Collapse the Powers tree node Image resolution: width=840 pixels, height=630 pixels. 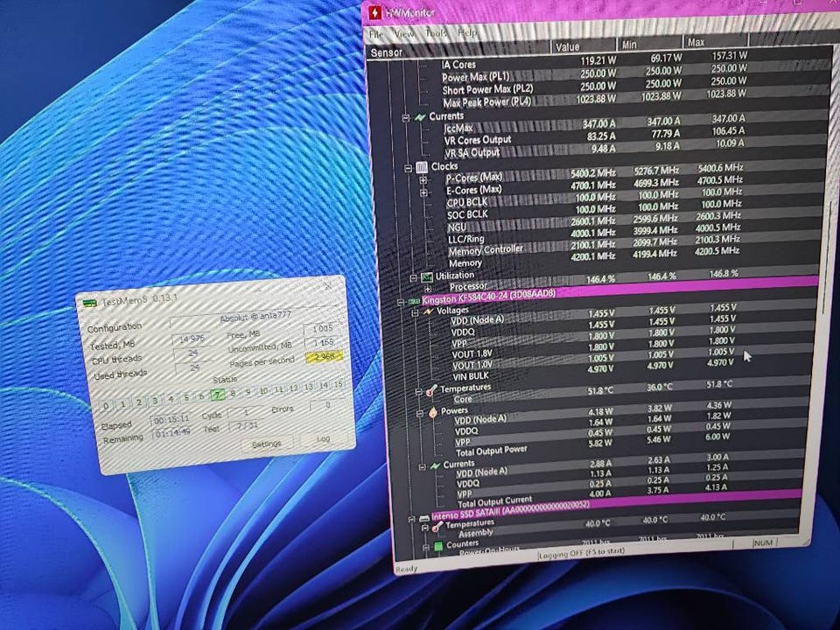click(x=420, y=414)
